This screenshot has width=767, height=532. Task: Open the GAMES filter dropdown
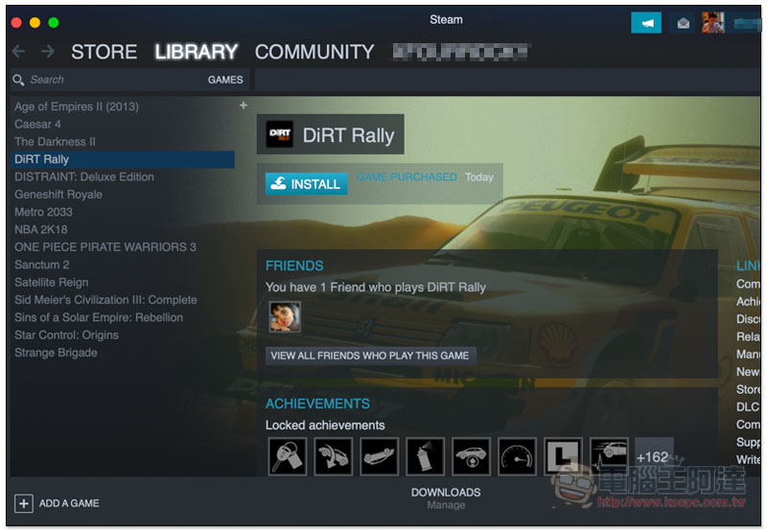point(225,80)
